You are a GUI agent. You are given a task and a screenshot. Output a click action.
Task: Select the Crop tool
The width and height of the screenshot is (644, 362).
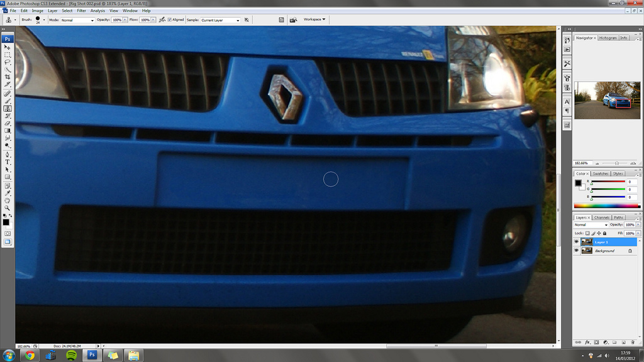click(x=8, y=77)
